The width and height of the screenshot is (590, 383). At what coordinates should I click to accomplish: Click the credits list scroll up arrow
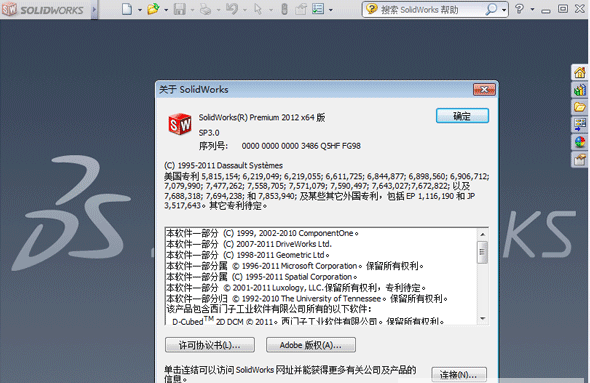[x=483, y=234]
